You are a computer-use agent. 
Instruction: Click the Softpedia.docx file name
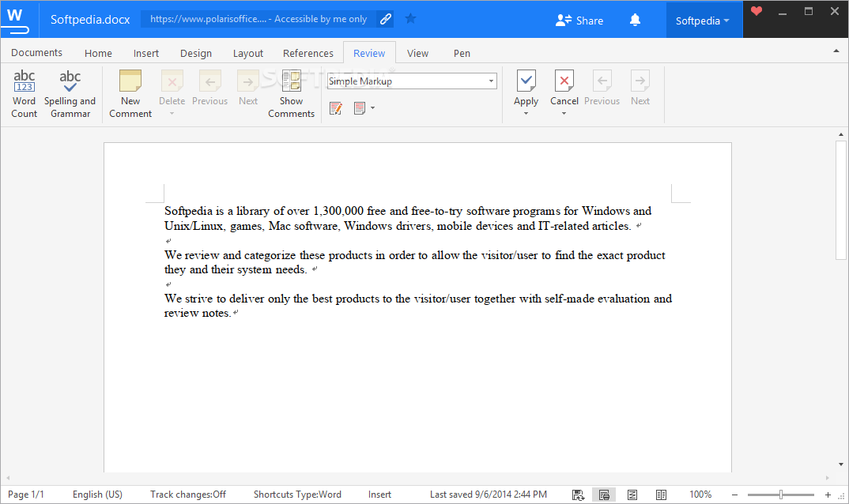coord(90,20)
